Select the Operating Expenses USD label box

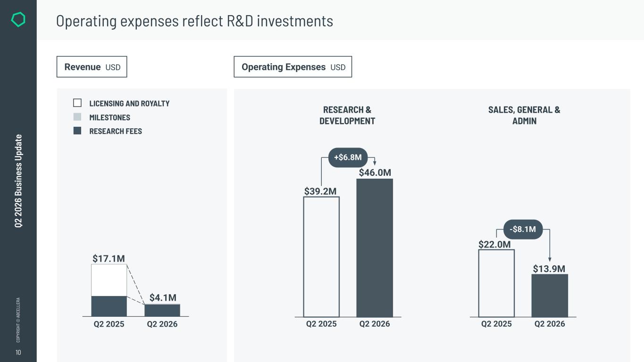pyautogui.click(x=293, y=67)
